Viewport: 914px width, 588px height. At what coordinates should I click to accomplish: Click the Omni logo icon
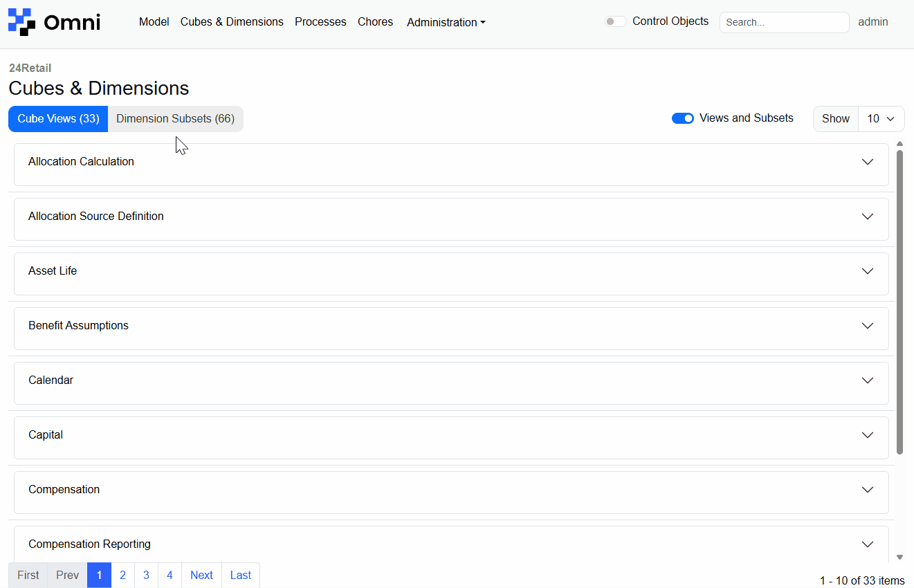21,22
